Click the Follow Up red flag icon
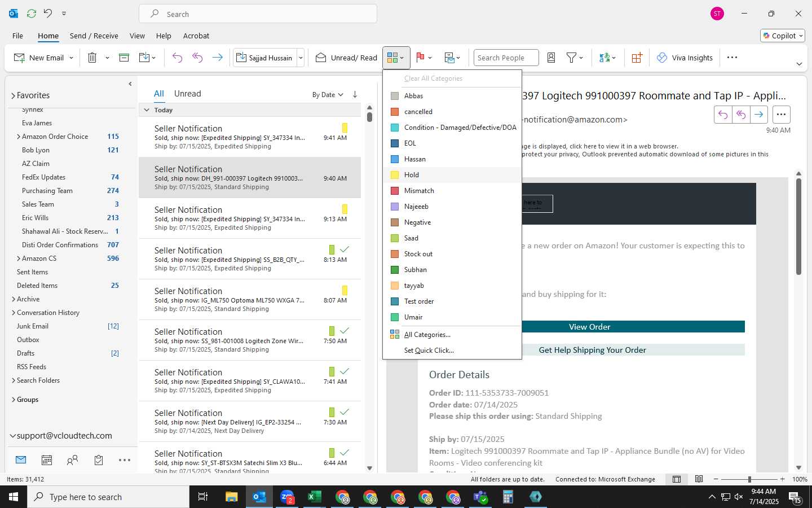812x508 pixels. pyautogui.click(x=420, y=58)
